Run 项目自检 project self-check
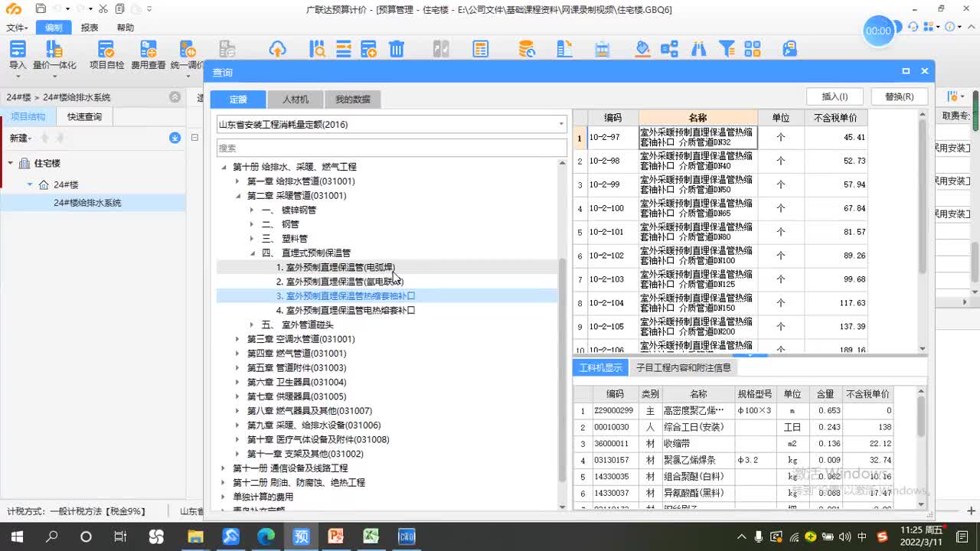The height and width of the screenshot is (551, 980). pyautogui.click(x=107, y=56)
